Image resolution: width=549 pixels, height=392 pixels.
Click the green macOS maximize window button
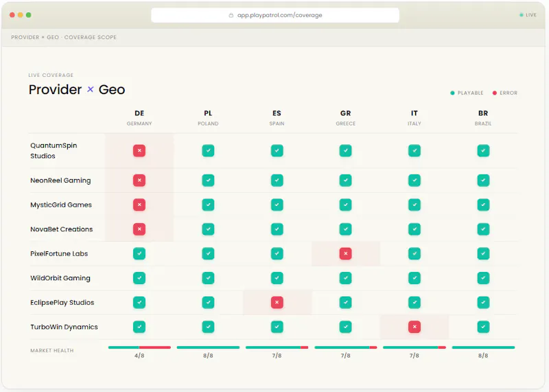pos(29,14)
